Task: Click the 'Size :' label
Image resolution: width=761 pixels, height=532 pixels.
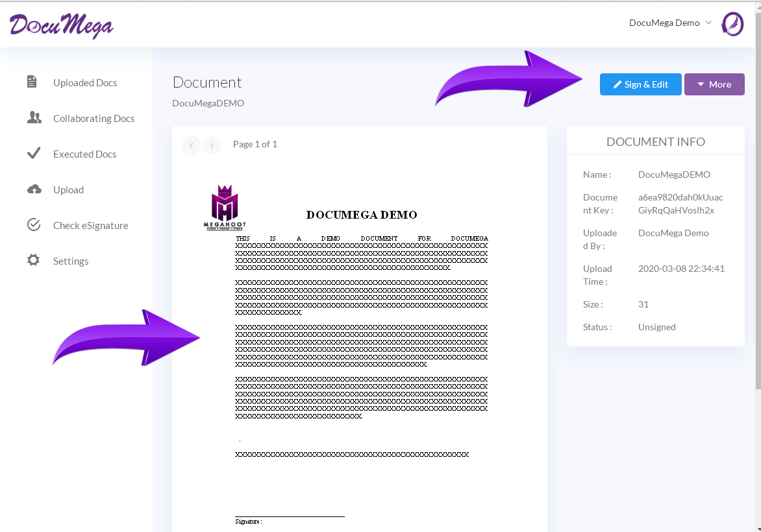Action: [593, 304]
